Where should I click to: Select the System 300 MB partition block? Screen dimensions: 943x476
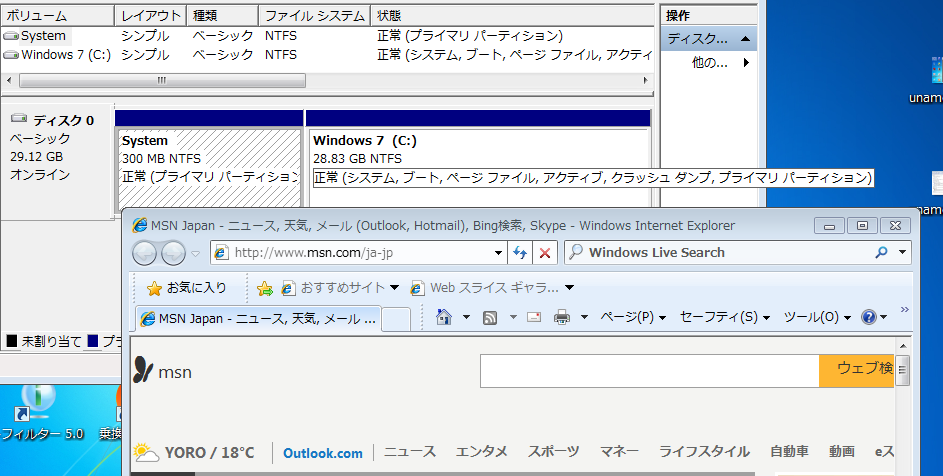coord(209,167)
